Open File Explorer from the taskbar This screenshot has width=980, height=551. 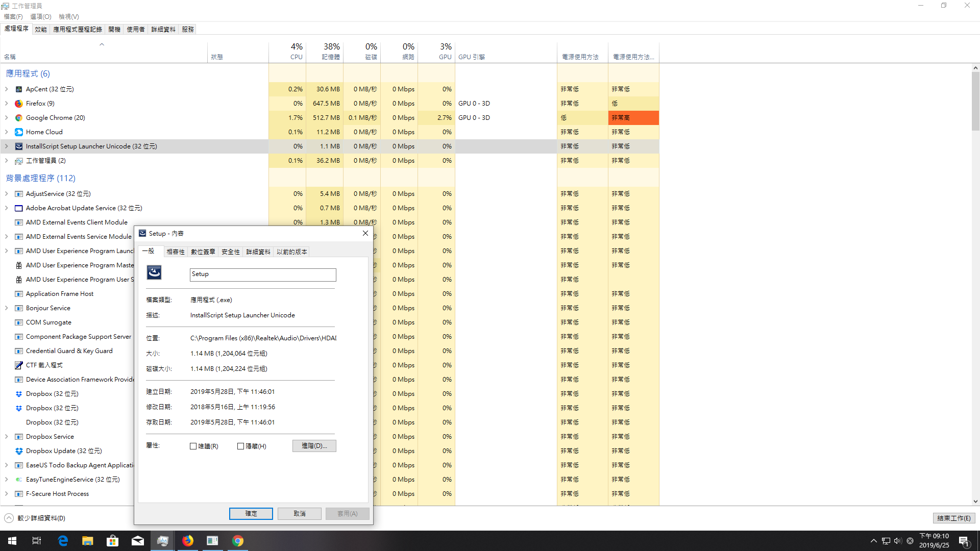coord(88,541)
